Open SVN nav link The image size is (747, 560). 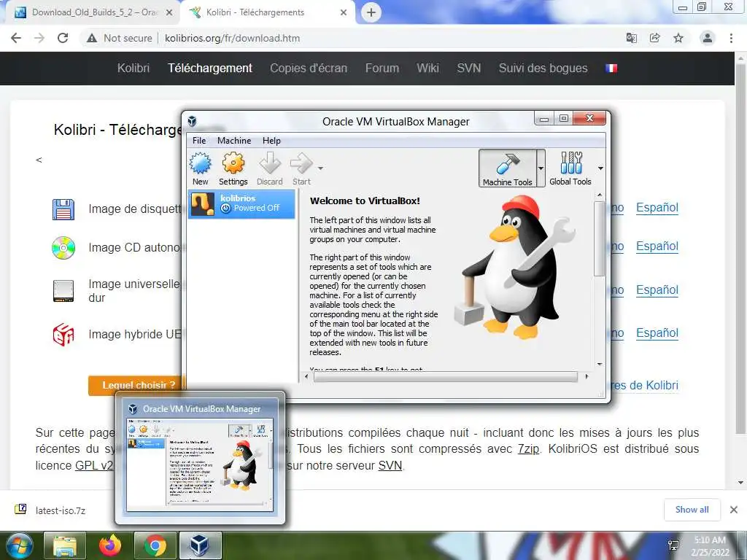pyautogui.click(x=469, y=68)
